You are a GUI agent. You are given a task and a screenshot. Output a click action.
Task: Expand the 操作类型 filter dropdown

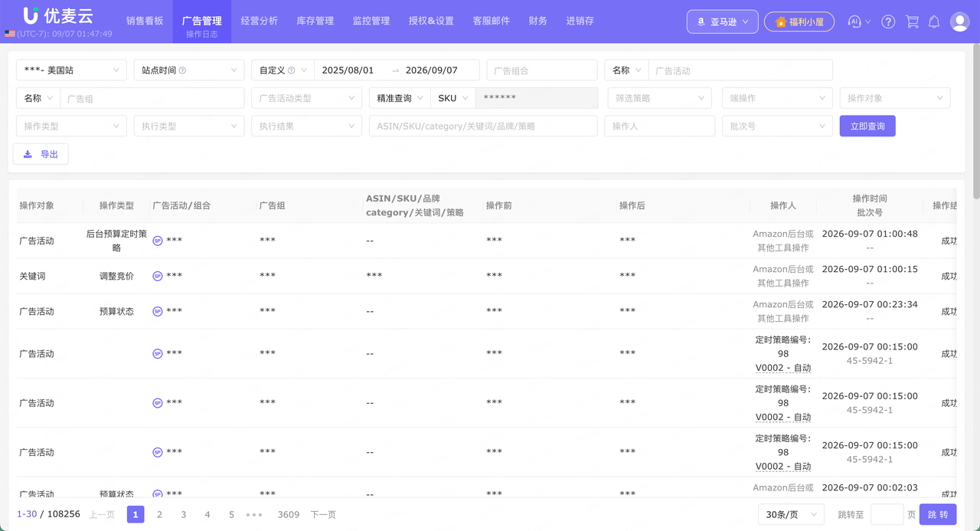click(x=71, y=126)
